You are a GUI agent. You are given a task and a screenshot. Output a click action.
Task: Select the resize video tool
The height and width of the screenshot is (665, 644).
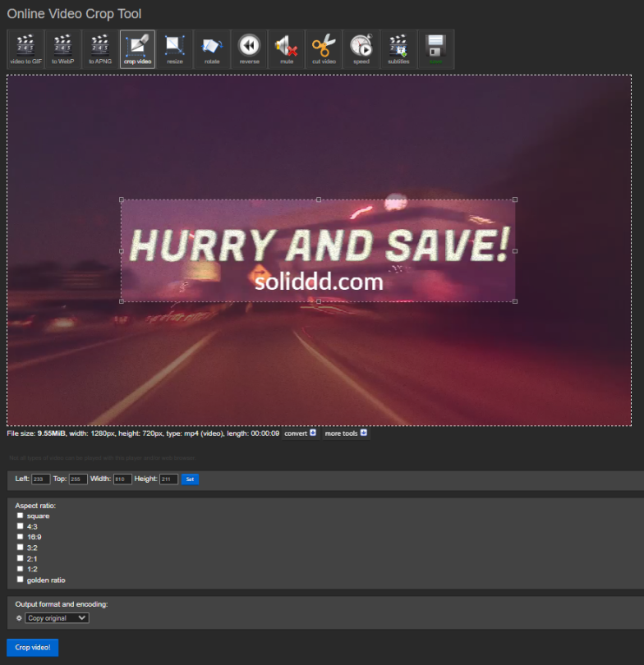click(x=174, y=49)
